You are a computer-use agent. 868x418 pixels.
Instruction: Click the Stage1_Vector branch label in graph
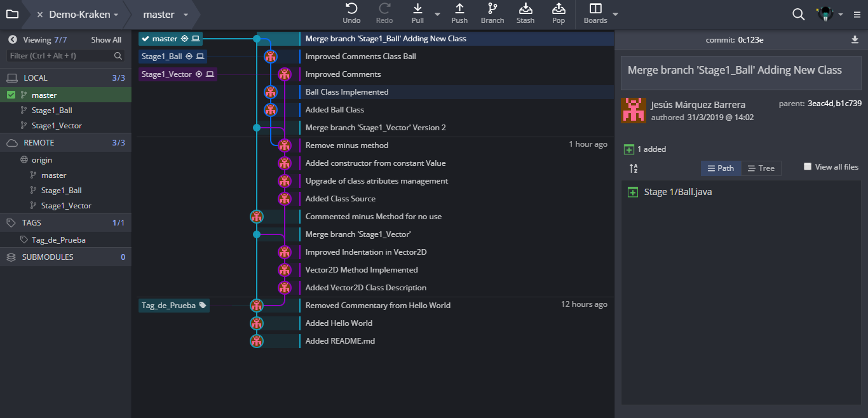[177, 74]
